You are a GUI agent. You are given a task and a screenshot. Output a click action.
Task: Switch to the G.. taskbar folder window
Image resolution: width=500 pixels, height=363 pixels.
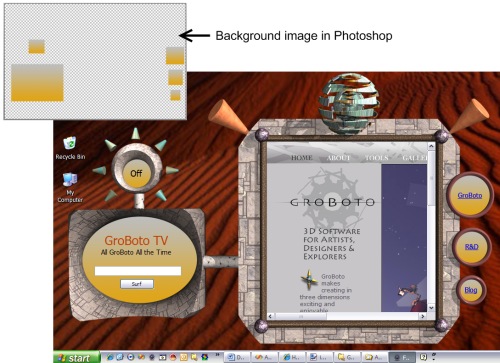pyautogui.click(x=346, y=358)
